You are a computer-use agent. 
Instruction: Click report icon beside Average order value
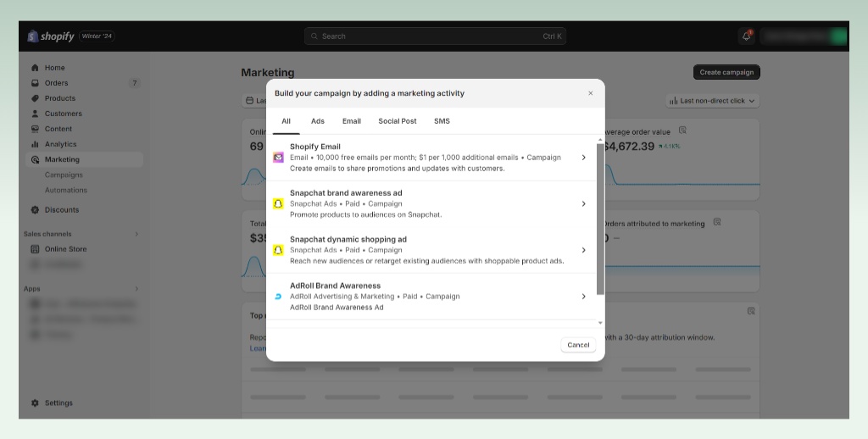point(682,131)
